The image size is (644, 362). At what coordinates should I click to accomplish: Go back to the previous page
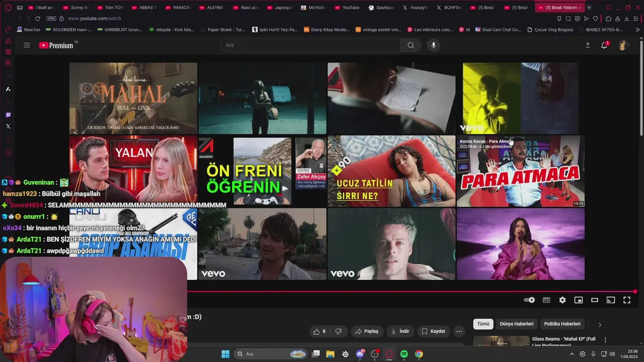[x=19, y=19]
